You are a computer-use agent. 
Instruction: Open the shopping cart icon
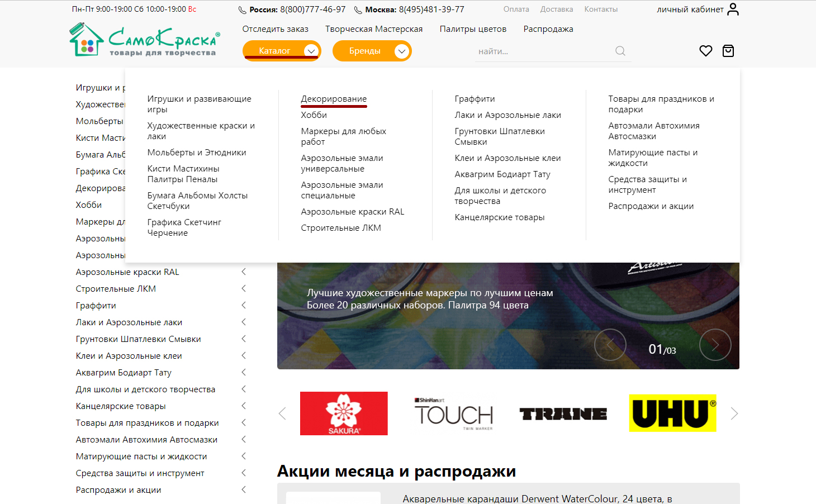(728, 51)
